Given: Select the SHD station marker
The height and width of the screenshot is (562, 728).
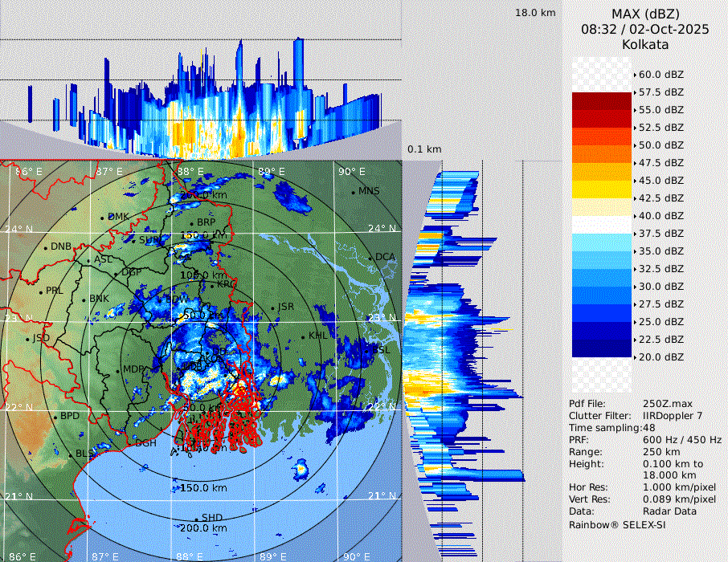Looking at the screenshot, I should point(196,519).
